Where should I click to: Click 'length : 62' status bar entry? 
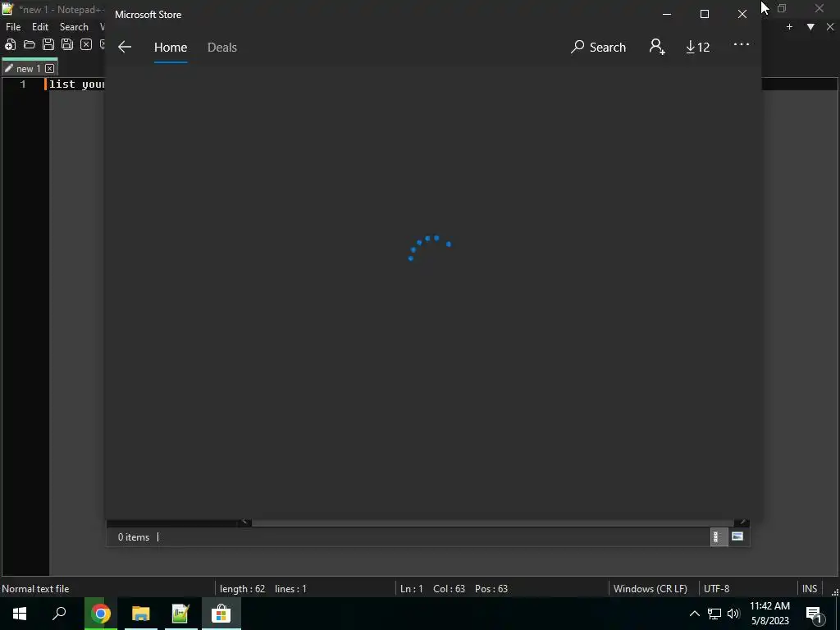[242, 589]
